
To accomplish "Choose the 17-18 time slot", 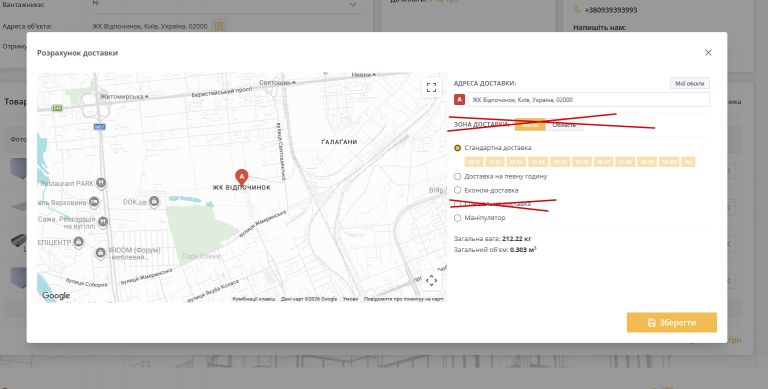I will (625, 162).
